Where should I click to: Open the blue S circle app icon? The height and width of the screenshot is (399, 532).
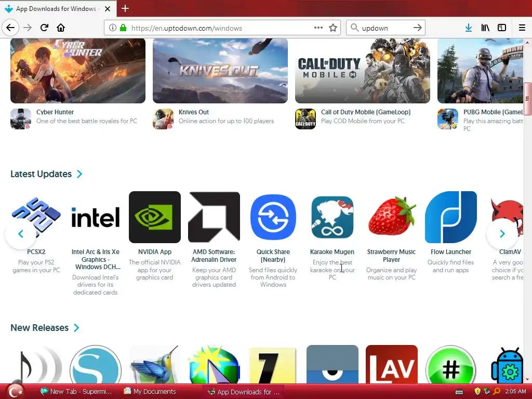coord(96,364)
